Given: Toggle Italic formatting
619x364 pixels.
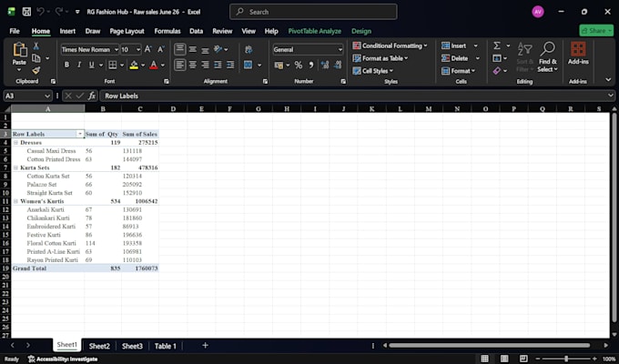Looking at the screenshot, I should click(x=79, y=65).
